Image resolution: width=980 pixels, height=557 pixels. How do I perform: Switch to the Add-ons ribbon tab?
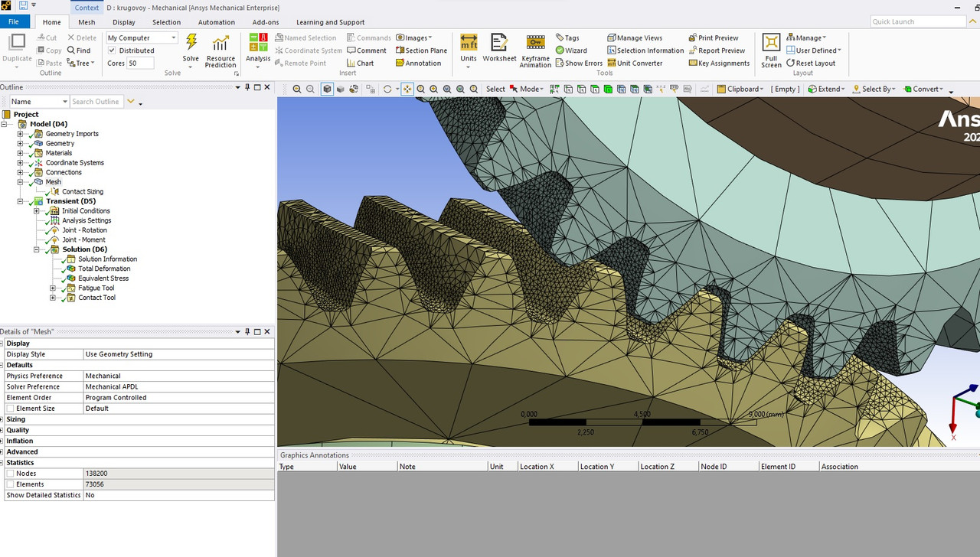point(266,22)
